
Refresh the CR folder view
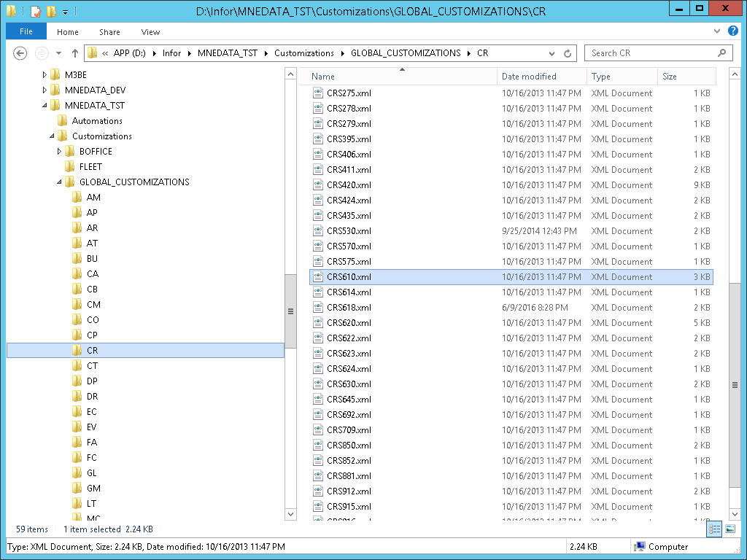[568, 53]
